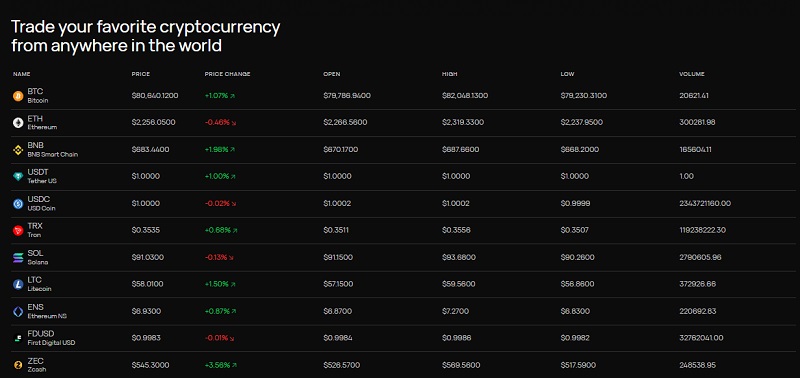
Task: Click the Litecoin coin icon
Action: pos(18,285)
